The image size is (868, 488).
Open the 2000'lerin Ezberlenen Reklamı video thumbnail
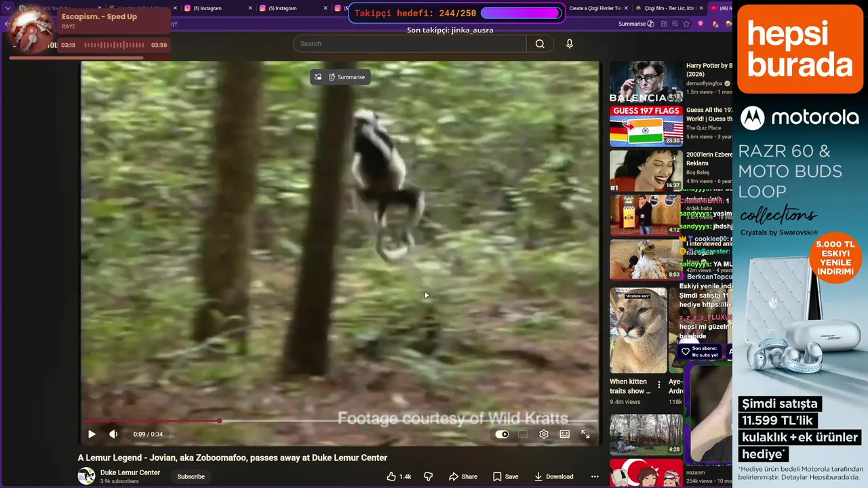click(x=646, y=170)
